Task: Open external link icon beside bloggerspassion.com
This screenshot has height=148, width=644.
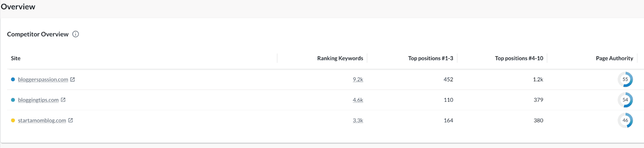Action: (x=72, y=80)
